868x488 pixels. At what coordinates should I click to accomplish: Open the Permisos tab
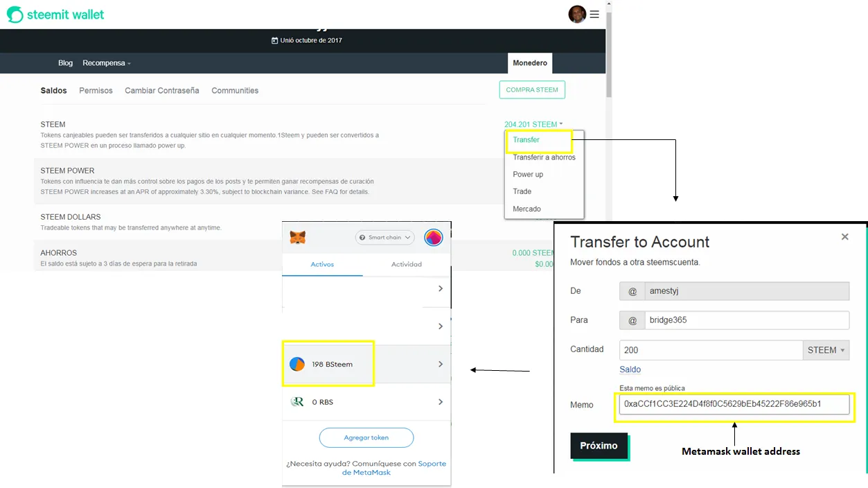(x=96, y=91)
